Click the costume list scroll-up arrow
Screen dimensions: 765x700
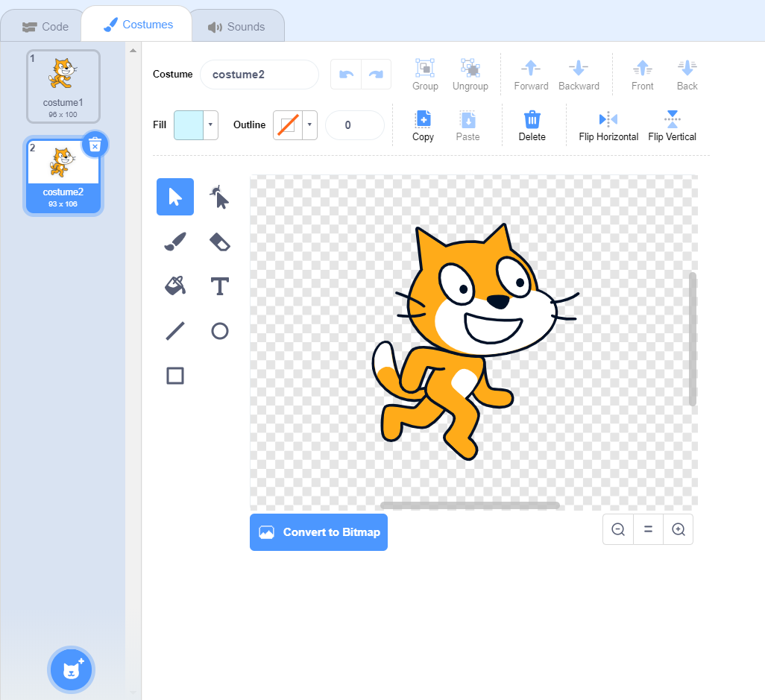[133, 50]
